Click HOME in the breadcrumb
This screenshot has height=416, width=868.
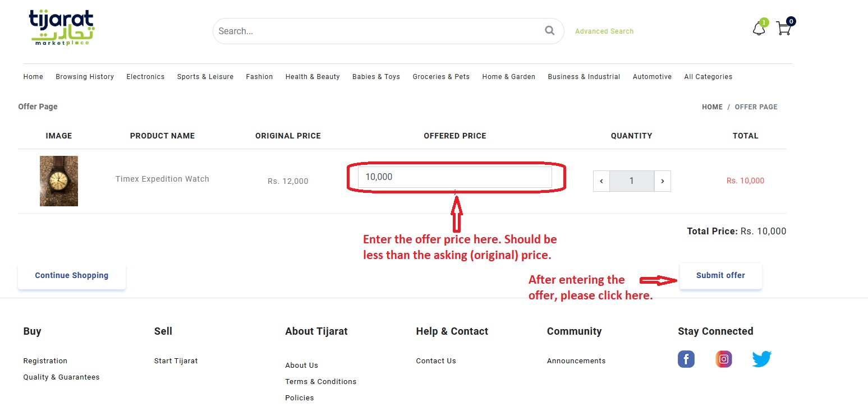tap(712, 107)
